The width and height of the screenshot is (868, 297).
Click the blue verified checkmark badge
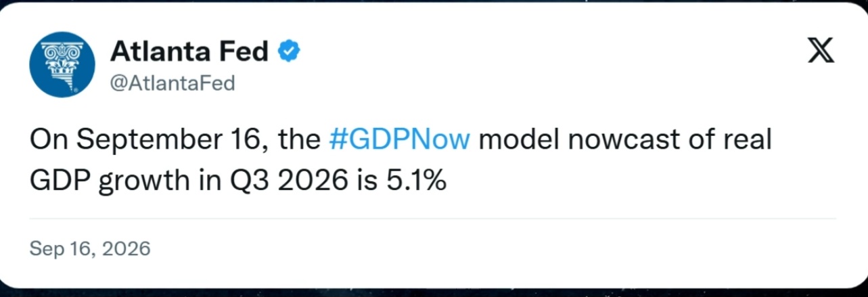pos(291,51)
